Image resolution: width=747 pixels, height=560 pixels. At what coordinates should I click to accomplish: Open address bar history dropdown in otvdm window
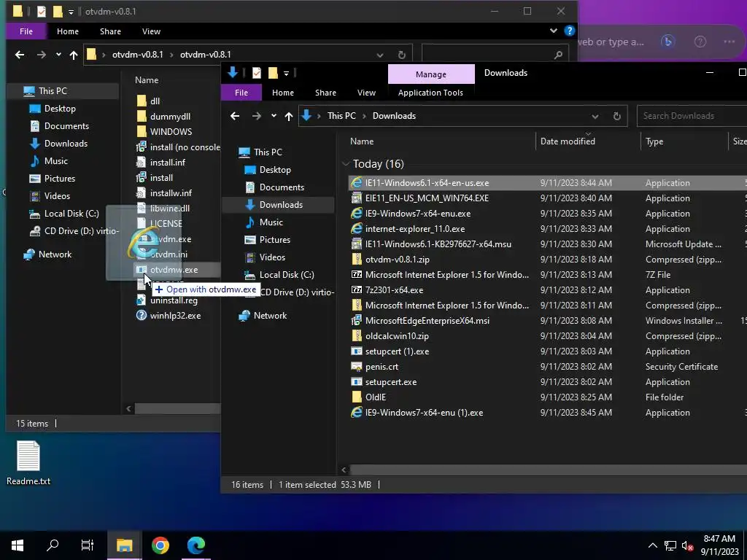tap(379, 55)
